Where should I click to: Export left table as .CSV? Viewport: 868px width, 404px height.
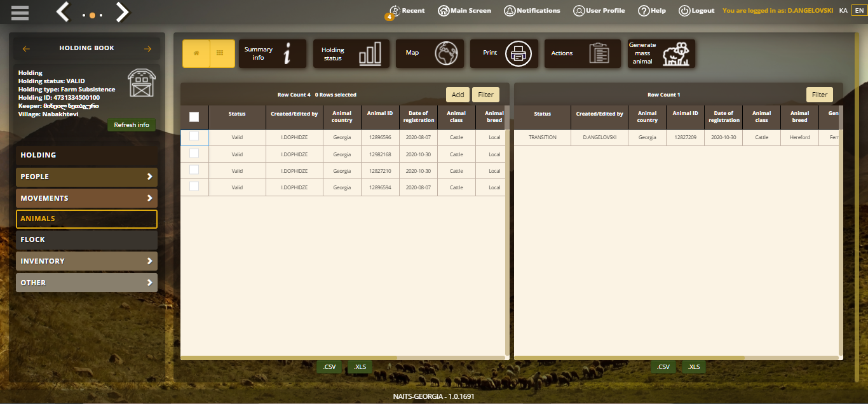pos(329,367)
